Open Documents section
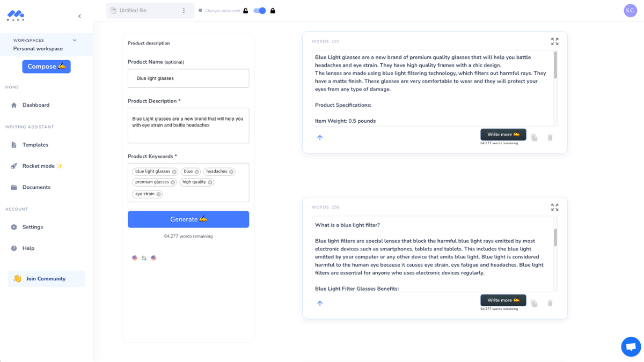 coord(36,187)
